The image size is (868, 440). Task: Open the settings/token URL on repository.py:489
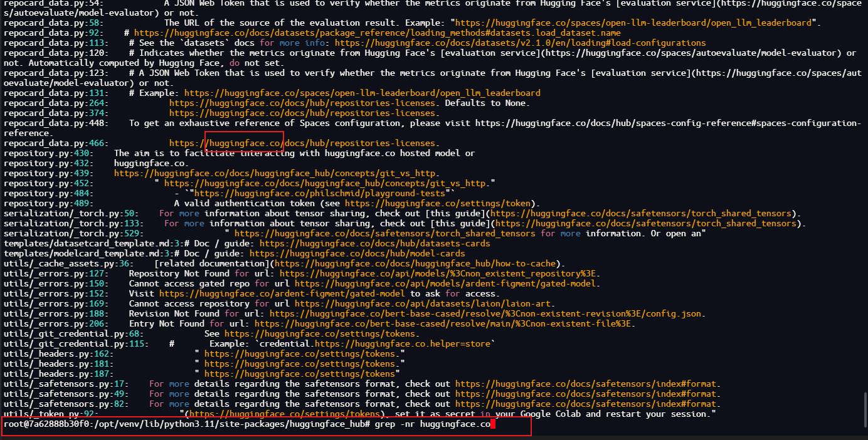coord(438,203)
